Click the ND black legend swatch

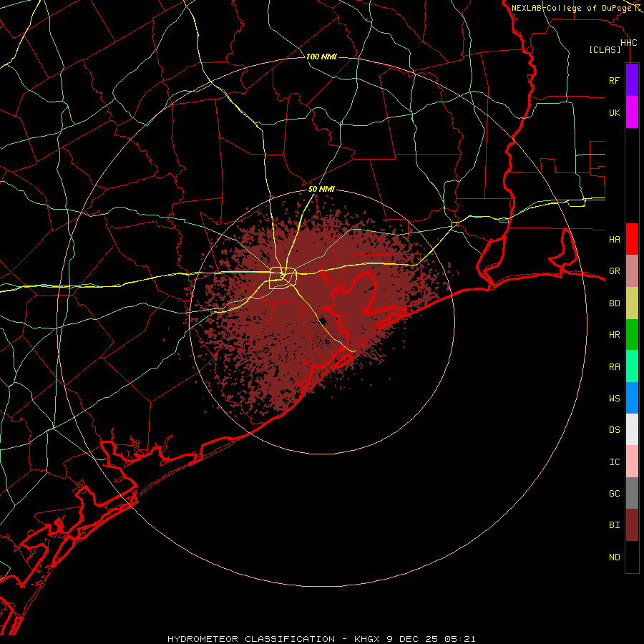pyautogui.click(x=632, y=557)
